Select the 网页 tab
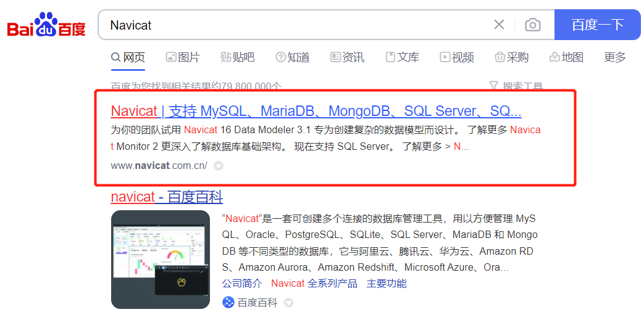The height and width of the screenshot is (320, 644). 128,57
